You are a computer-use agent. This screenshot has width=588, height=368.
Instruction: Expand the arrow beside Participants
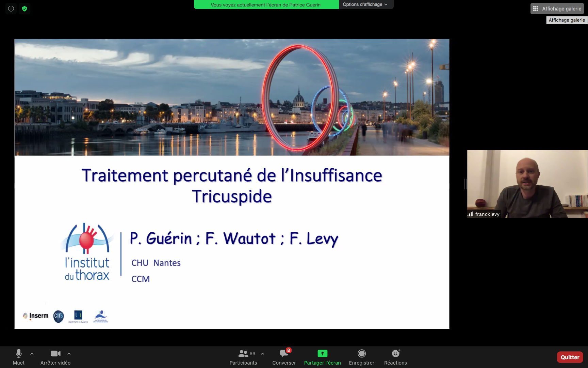263,354
